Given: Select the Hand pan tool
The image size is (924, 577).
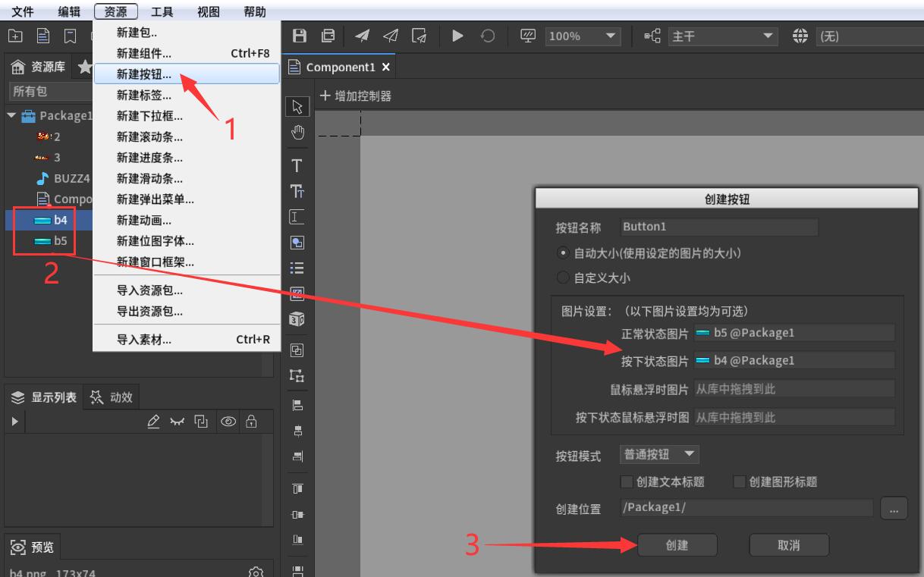Looking at the screenshot, I should coord(297,132).
